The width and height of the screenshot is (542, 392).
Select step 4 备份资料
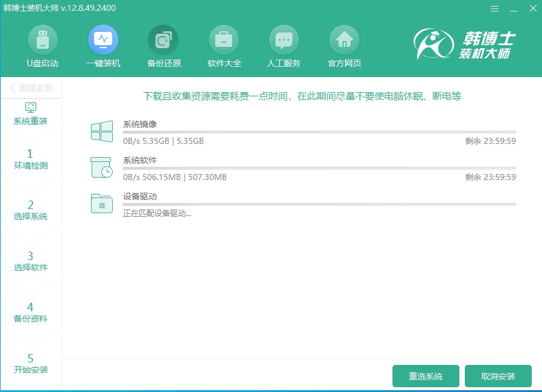coord(31,312)
